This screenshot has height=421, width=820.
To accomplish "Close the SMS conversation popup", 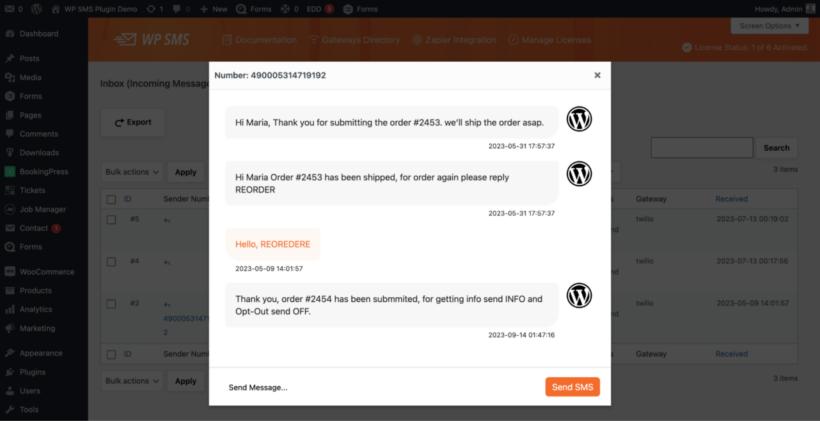I will 597,75.
